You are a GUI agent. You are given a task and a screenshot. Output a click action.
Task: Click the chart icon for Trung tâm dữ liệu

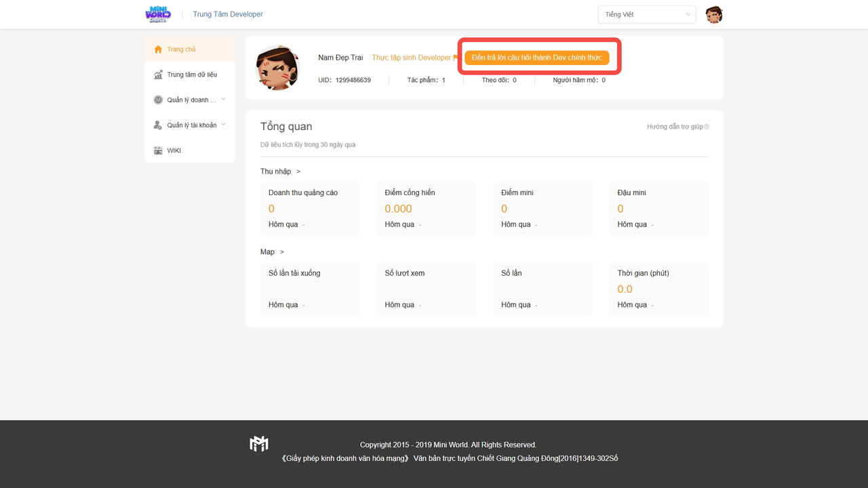tap(158, 75)
